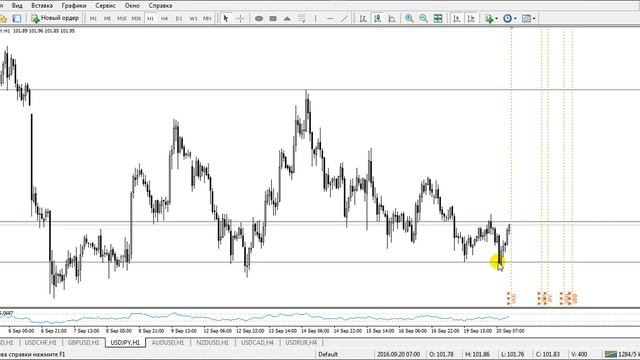Viewport: 640px width, 360px height.
Task: Click the C: 101.83 status value
Action: click(x=548, y=354)
